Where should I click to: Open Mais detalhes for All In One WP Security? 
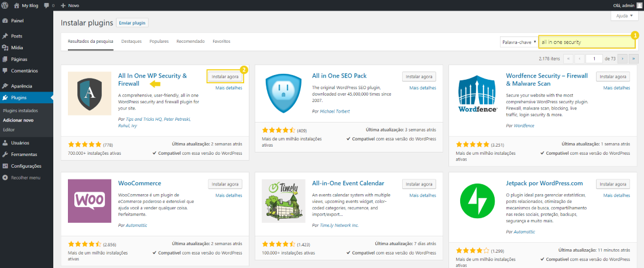tap(229, 88)
